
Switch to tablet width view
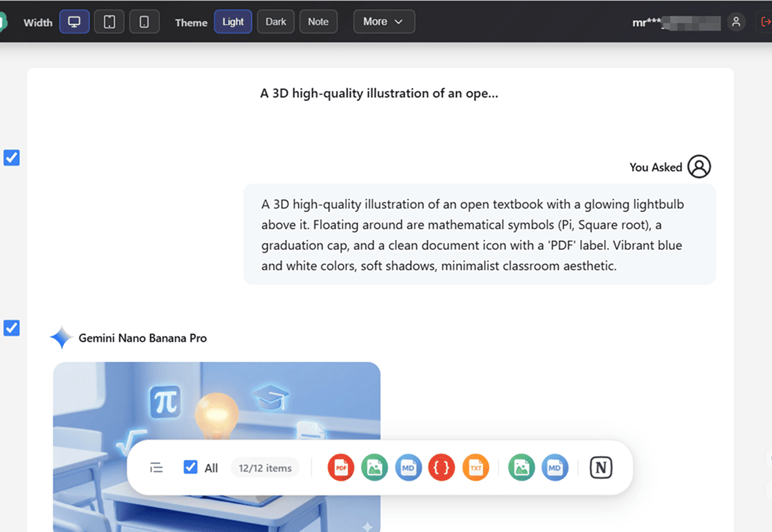(109, 22)
